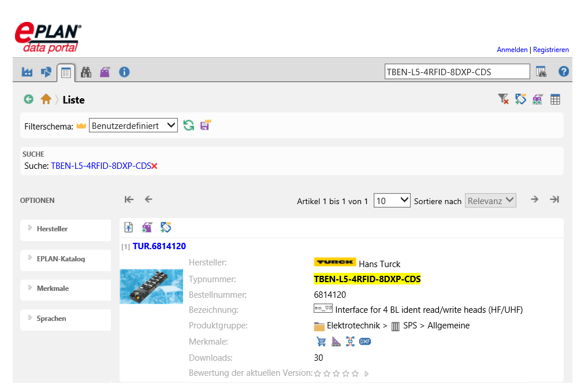Viewport: 588px width, 392px height.
Task: Rate with the first star
Action: tap(318, 373)
